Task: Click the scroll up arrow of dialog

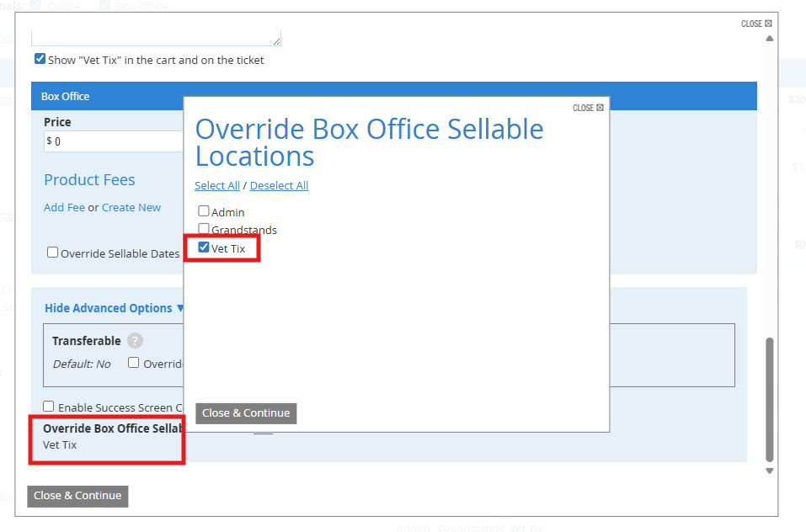Action: pos(770,39)
